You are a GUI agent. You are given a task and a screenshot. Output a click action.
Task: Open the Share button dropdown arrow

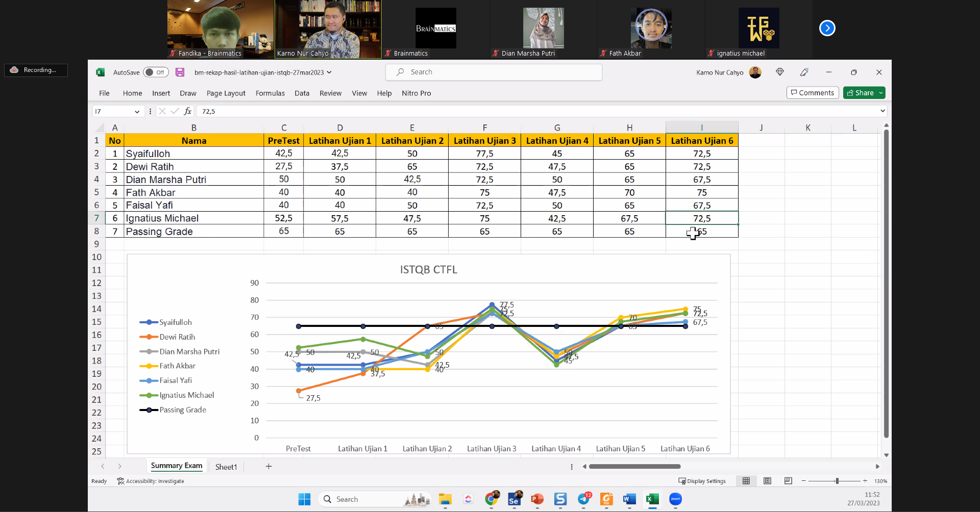click(x=881, y=93)
